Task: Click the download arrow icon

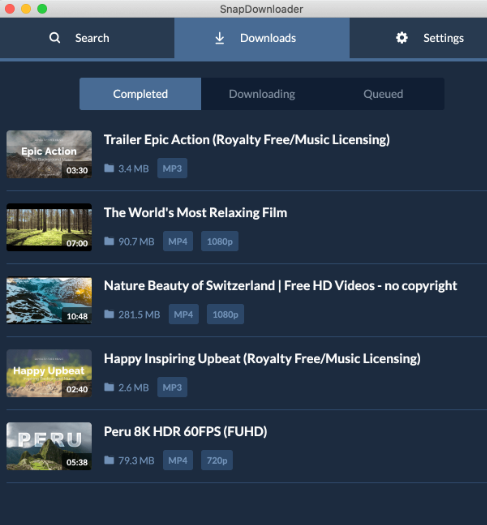Action: click(x=220, y=38)
